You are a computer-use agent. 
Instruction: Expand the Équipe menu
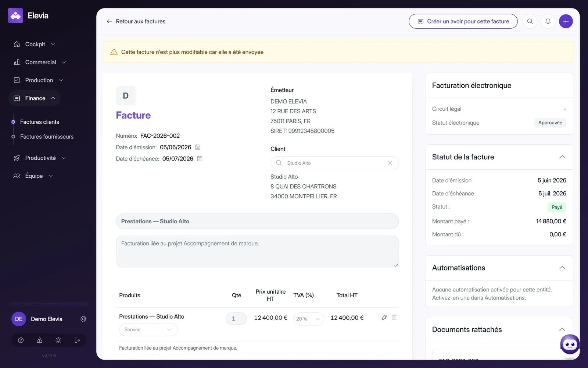(33, 176)
